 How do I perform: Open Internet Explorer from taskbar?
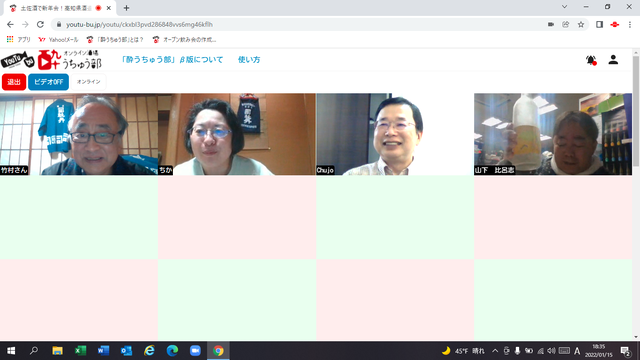[149, 351]
